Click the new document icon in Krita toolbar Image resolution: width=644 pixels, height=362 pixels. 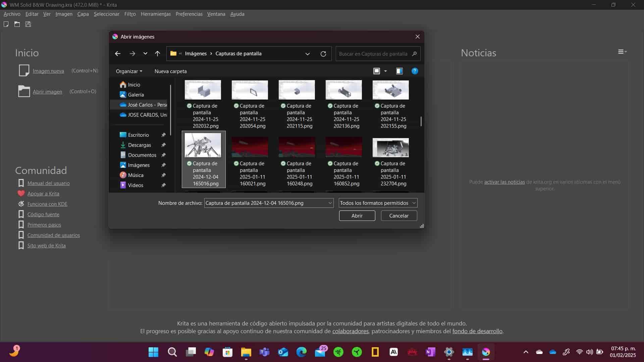pyautogui.click(x=6, y=24)
